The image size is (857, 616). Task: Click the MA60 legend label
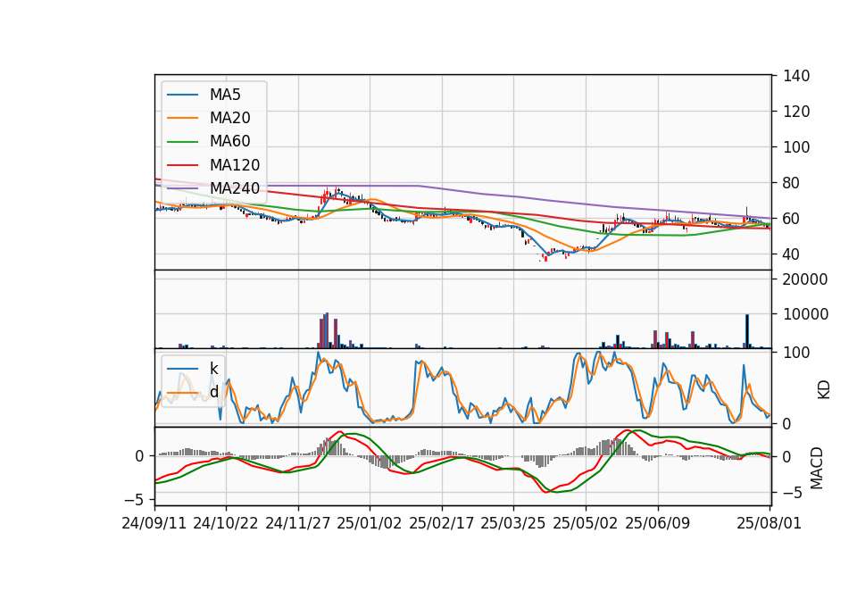(x=229, y=142)
